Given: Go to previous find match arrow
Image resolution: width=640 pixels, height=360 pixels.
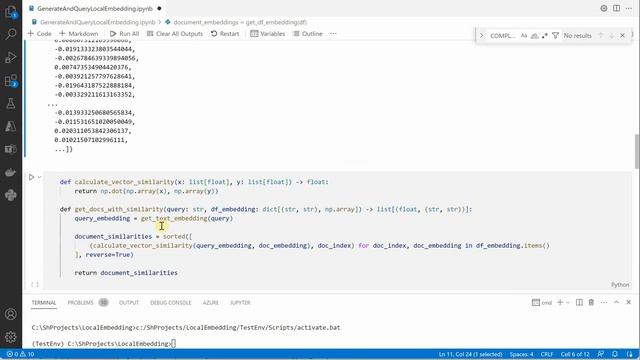Looking at the screenshot, I should 601,36.
